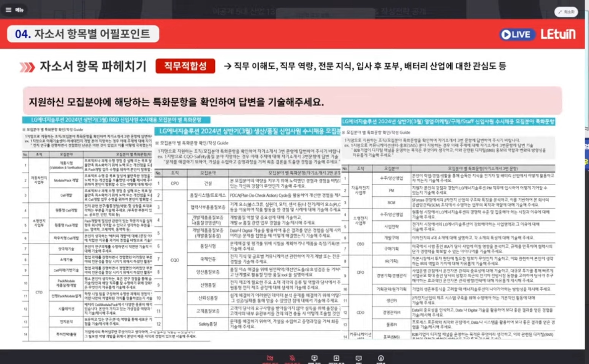Image resolution: width=589 pixels, height=364 pixels.
Task: Click the R&D 신입사원 수시채용 table header
Action: (116, 120)
